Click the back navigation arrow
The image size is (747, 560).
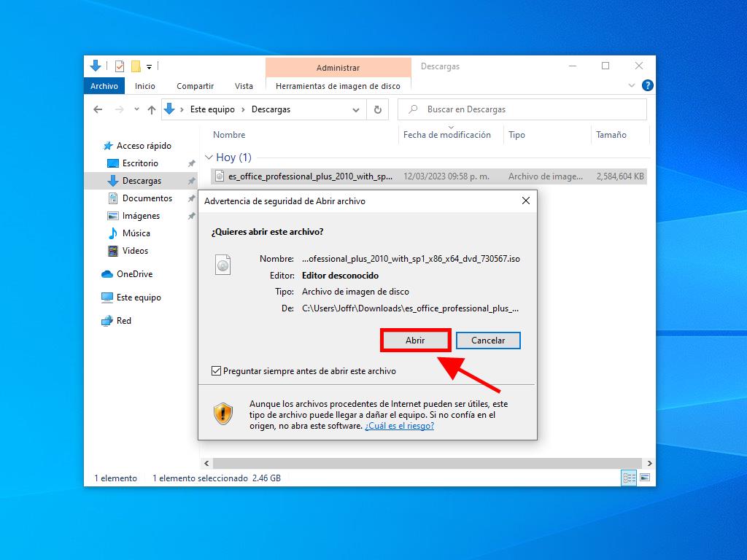(98, 109)
